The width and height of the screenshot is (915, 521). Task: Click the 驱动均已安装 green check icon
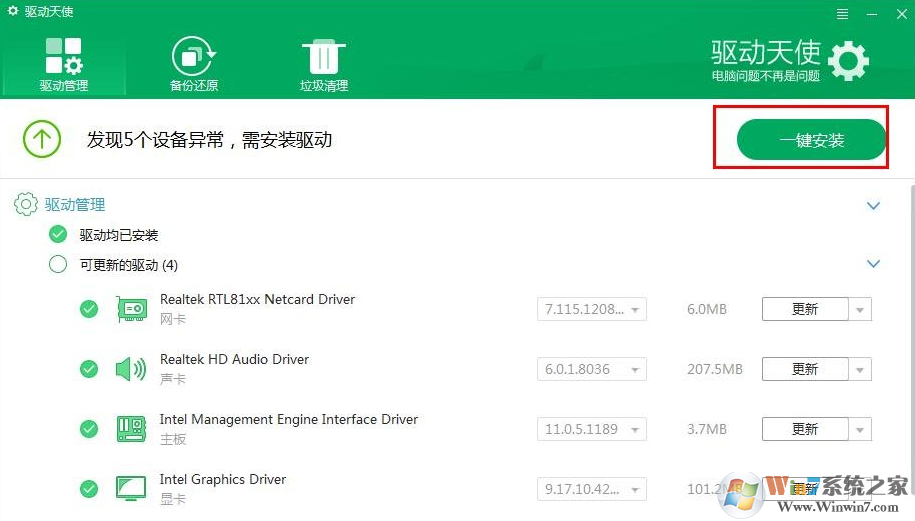[58, 234]
